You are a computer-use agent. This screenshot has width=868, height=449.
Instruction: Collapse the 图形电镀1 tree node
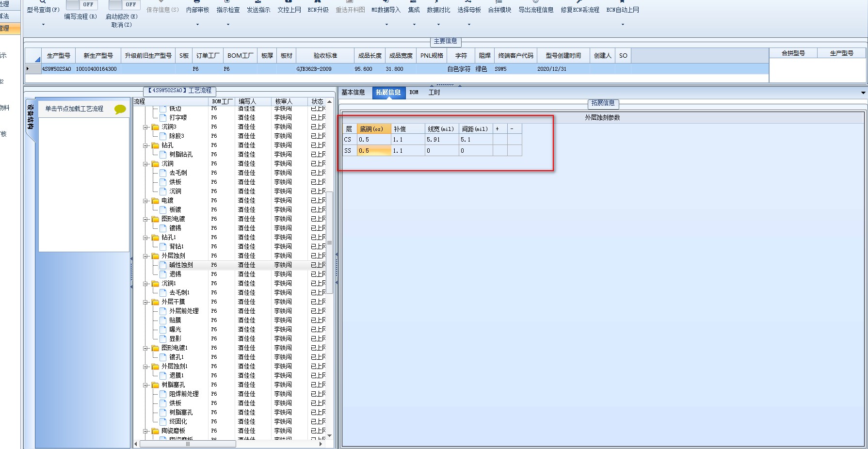(145, 348)
